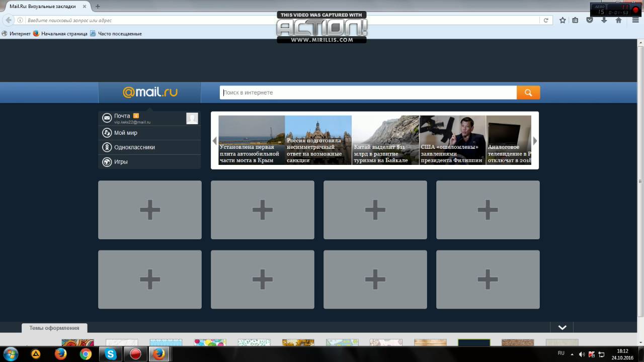Viewport: 644px width, 362px height.
Task: Show previous news in the carousel
Action: click(x=215, y=141)
